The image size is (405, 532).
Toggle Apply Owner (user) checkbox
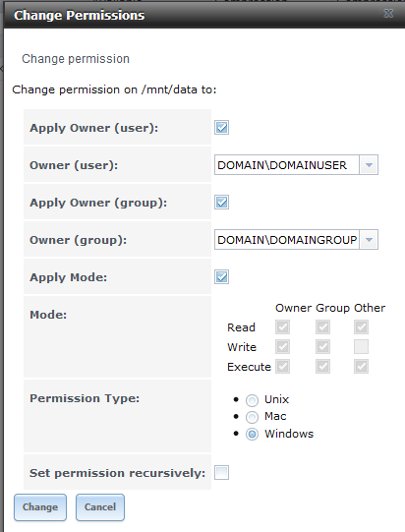coord(221,128)
